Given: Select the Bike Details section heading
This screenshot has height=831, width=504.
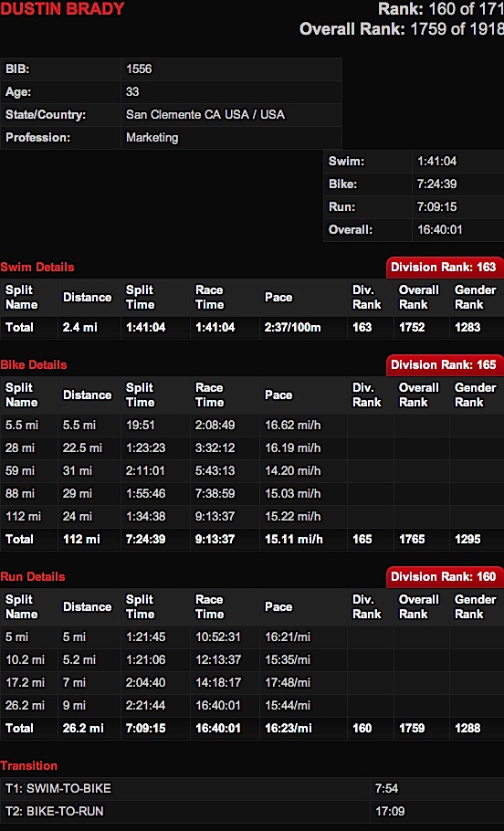Looking at the screenshot, I should 34,364.
